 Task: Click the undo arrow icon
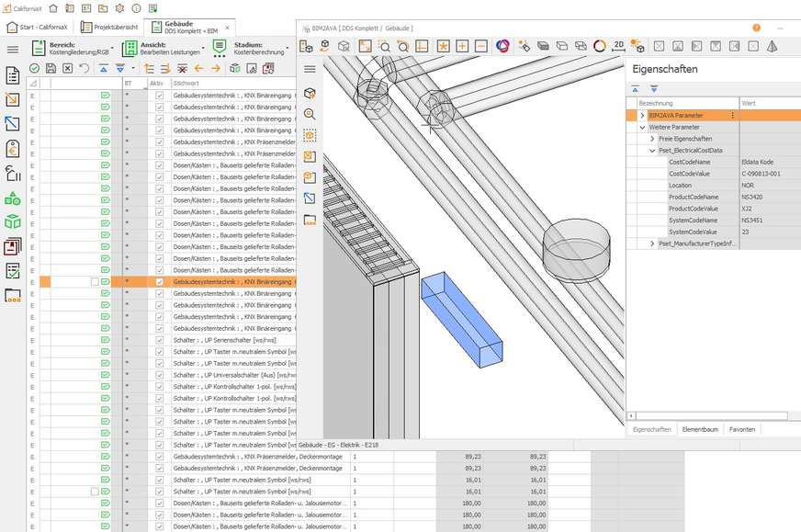(83, 69)
